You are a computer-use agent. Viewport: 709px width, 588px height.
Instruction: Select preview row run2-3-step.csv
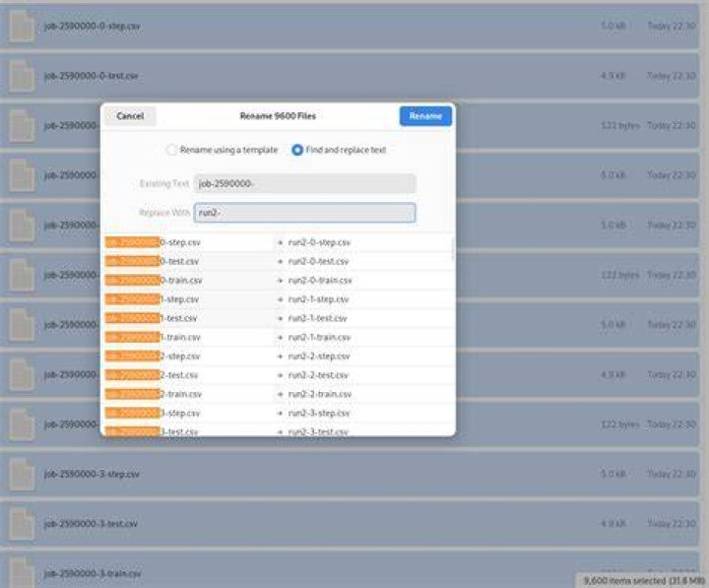[x=278, y=414]
